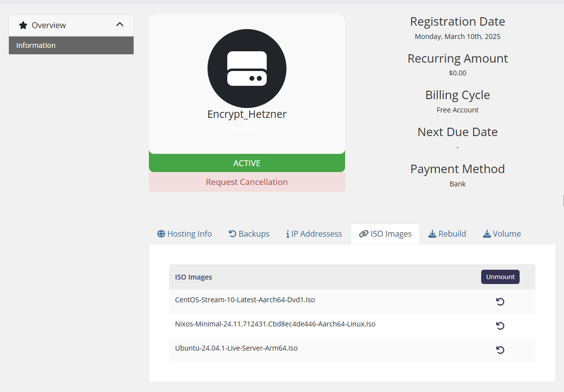Click the server icon above Encrypt_Hetzner

(x=247, y=69)
